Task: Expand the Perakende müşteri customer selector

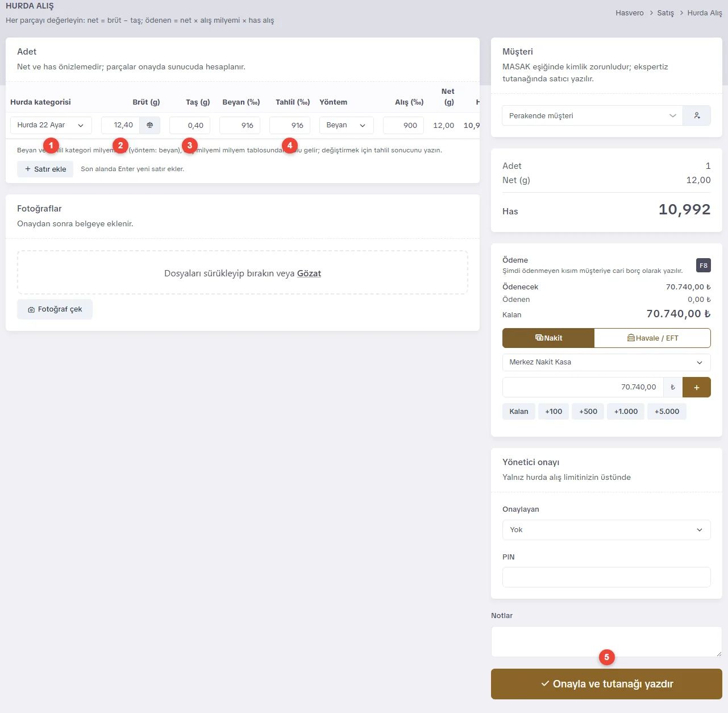Action: click(x=592, y=115)
